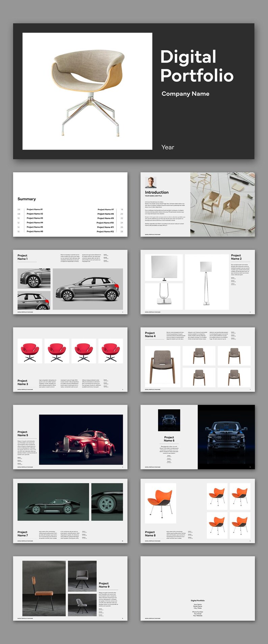268x644 pixels.
Task: Select "Project Name #9" in summary list
Action: pos(106,218)
